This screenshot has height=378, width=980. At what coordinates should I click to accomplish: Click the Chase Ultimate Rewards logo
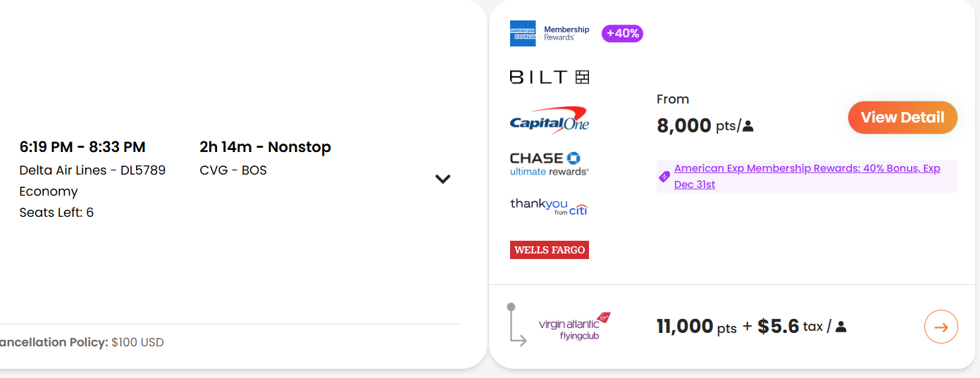coord(549,163)
